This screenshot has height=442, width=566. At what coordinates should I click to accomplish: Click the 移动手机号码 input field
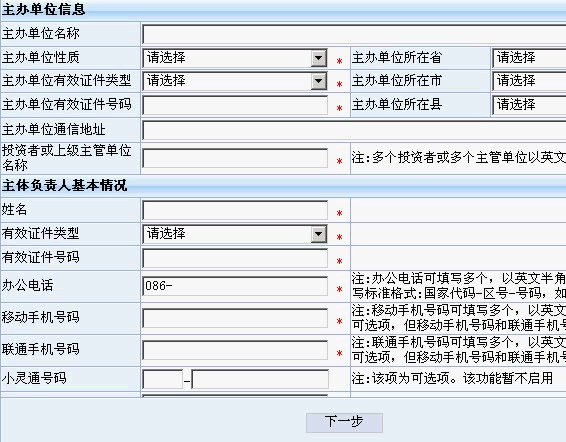click(235, 318)
